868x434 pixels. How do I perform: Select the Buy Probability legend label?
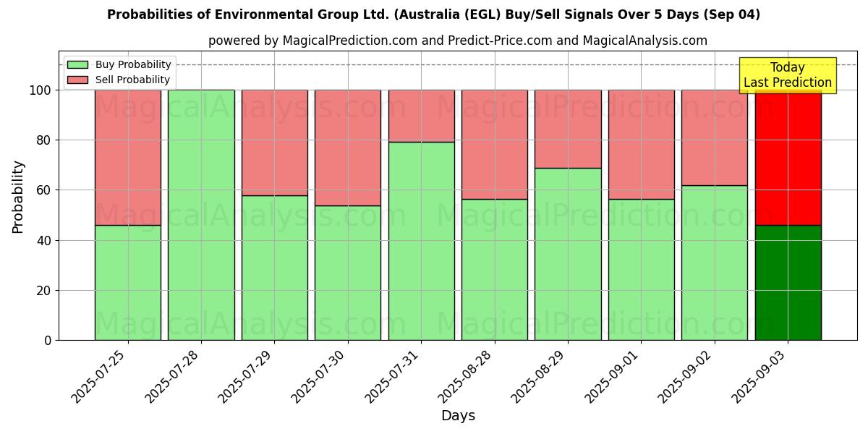point(133,65)
